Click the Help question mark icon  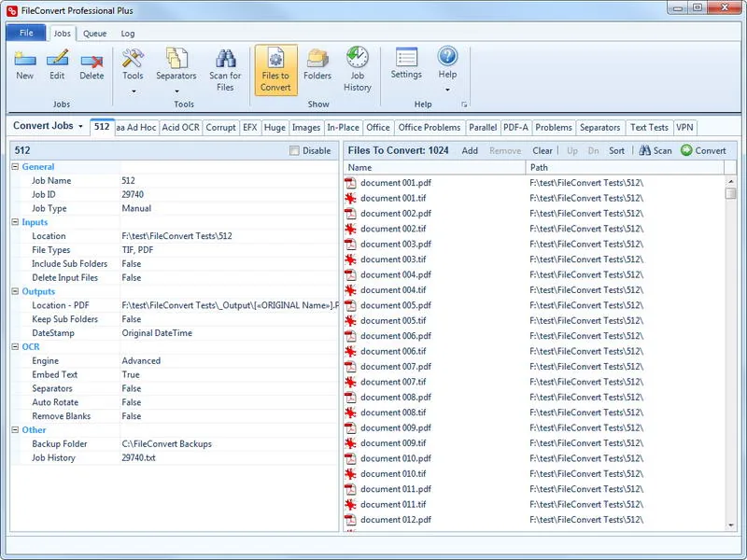447,56
